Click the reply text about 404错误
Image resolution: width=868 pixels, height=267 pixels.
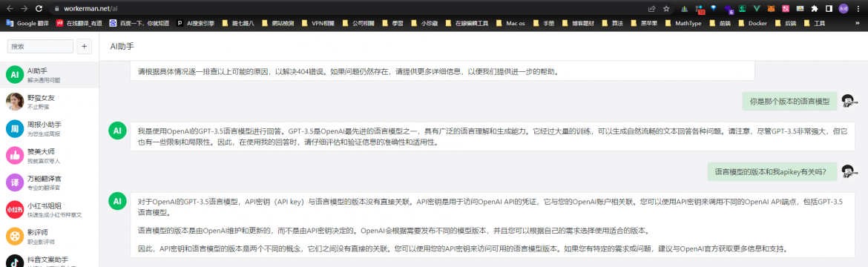348,71
